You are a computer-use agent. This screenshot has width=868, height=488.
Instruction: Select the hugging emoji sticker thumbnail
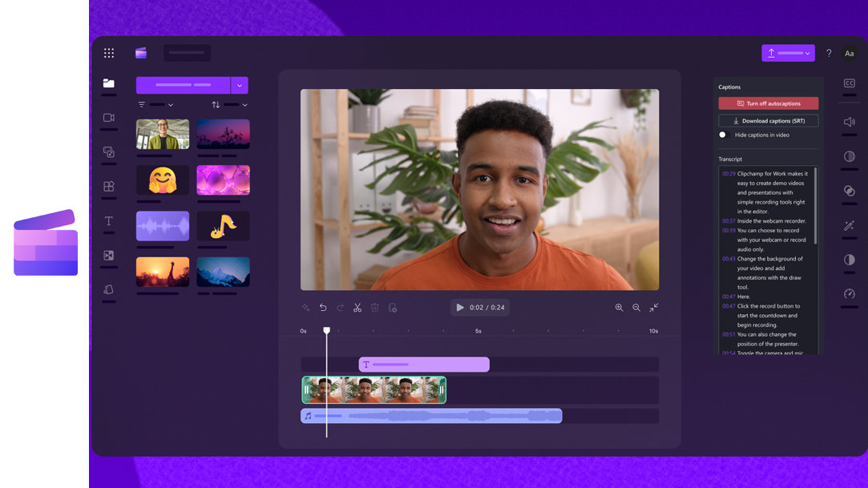click(x=163, y=179)
